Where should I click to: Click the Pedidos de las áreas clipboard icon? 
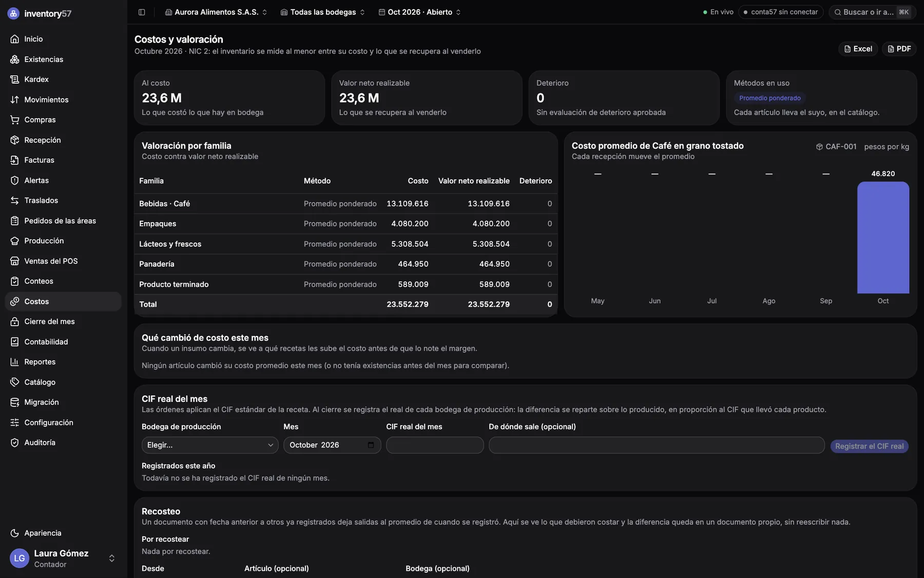(x=14, y=220)
